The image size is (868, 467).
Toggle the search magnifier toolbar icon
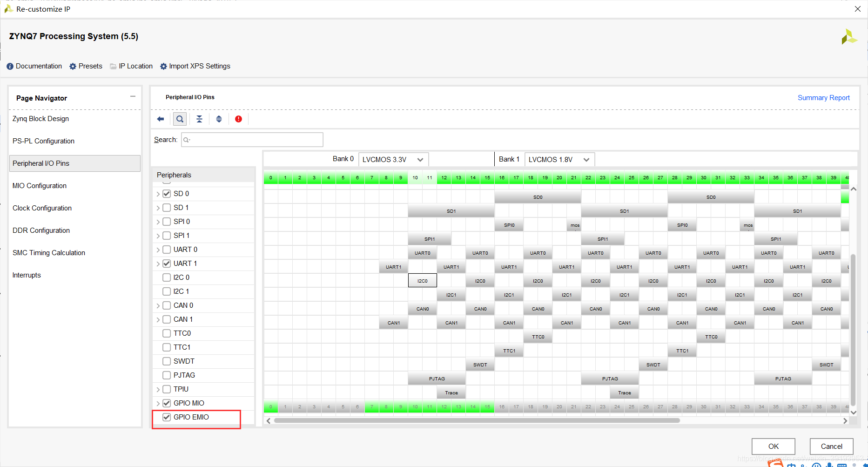coord(180,119)
